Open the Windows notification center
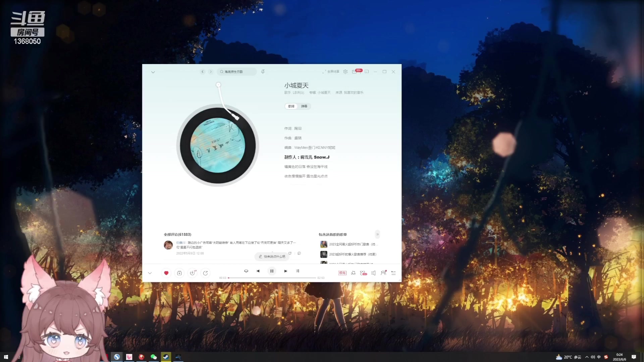This screenshot has height=362, width=644. (x=634, y=357)
